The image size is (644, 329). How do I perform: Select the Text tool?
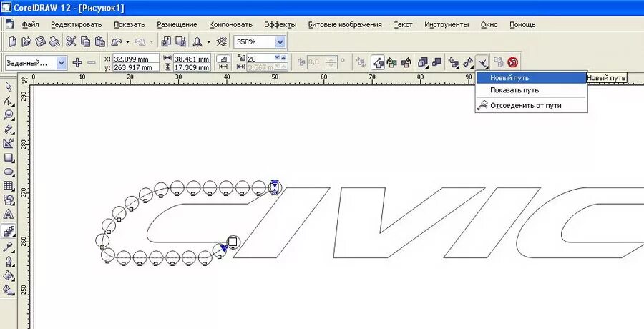point(8,214)
